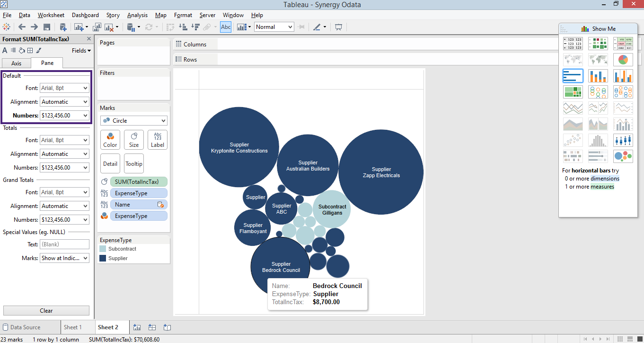Open the Fields dropdown in Format pane
Screen dimensions: 644x343
point(81,50)
